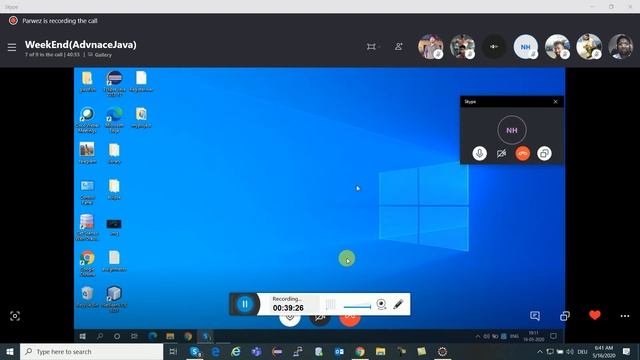The height and width of the screenshot is (360, 640).
Task: Click the Type here to search box
Action: click(92, 351)
